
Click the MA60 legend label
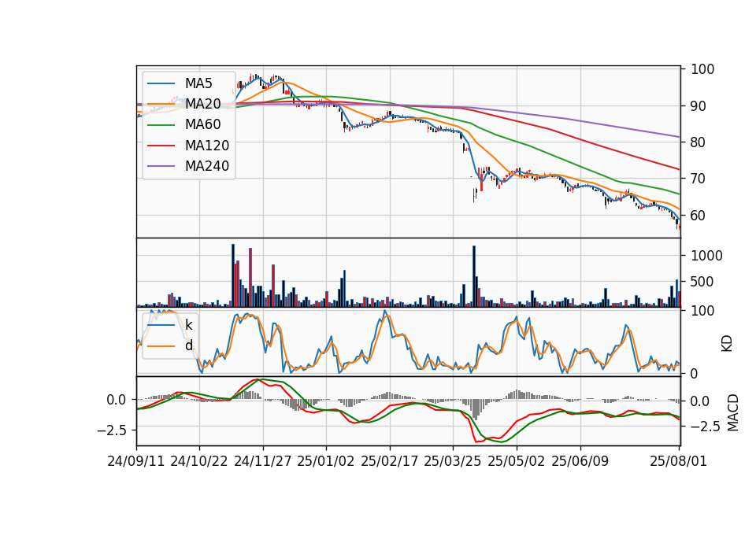click(202, 125)
